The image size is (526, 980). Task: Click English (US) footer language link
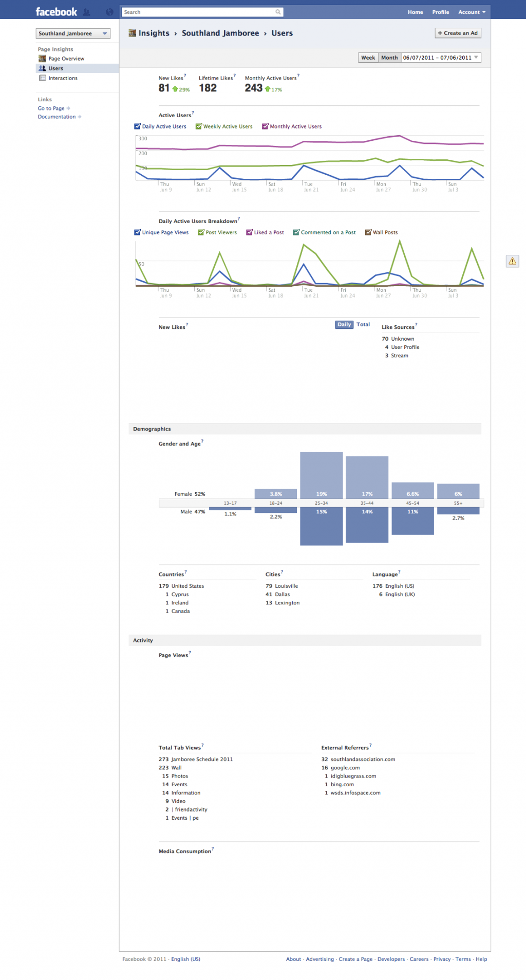(x=185, y=959)
